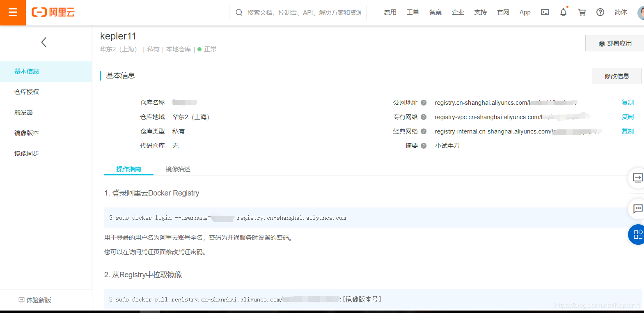This screenshot has height=313, width=644.
Task: Open the floating screen-share panel icon
Action: click(637, 178)
